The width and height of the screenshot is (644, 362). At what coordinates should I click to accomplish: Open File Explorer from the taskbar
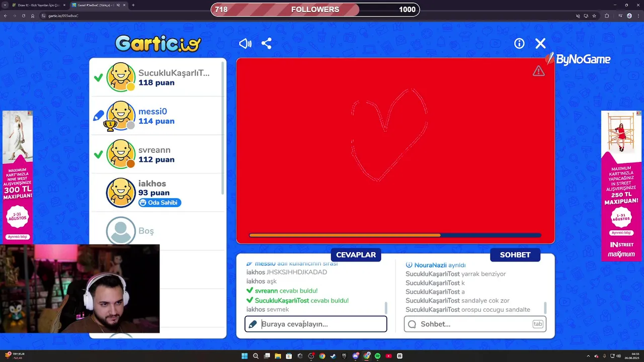[x=278, y=356]
